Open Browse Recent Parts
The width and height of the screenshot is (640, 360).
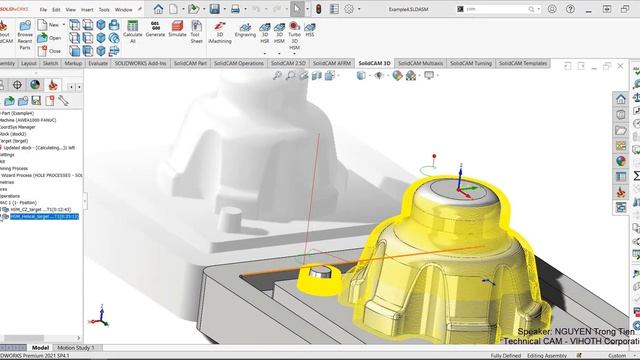click(25, 35)
